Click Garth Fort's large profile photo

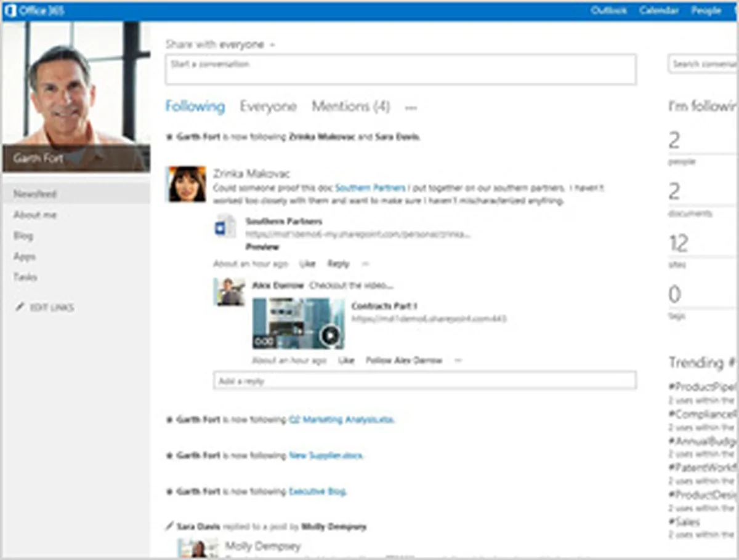[76, 97]
